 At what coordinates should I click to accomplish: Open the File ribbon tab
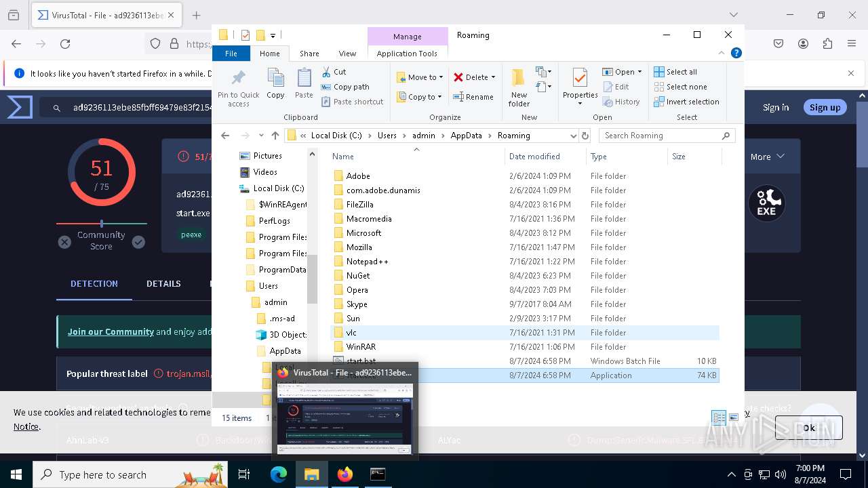(x=231, y=54)
